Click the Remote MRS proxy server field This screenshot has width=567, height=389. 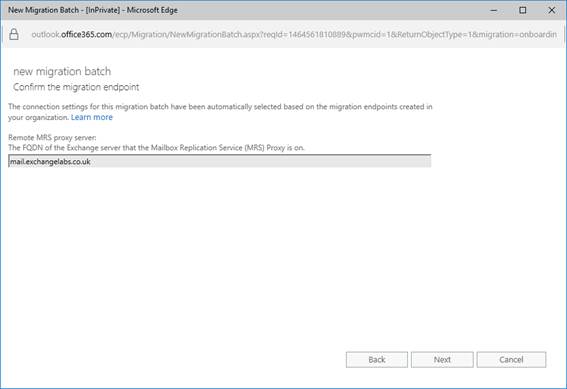pyautogui.click(x=219, y=161)
